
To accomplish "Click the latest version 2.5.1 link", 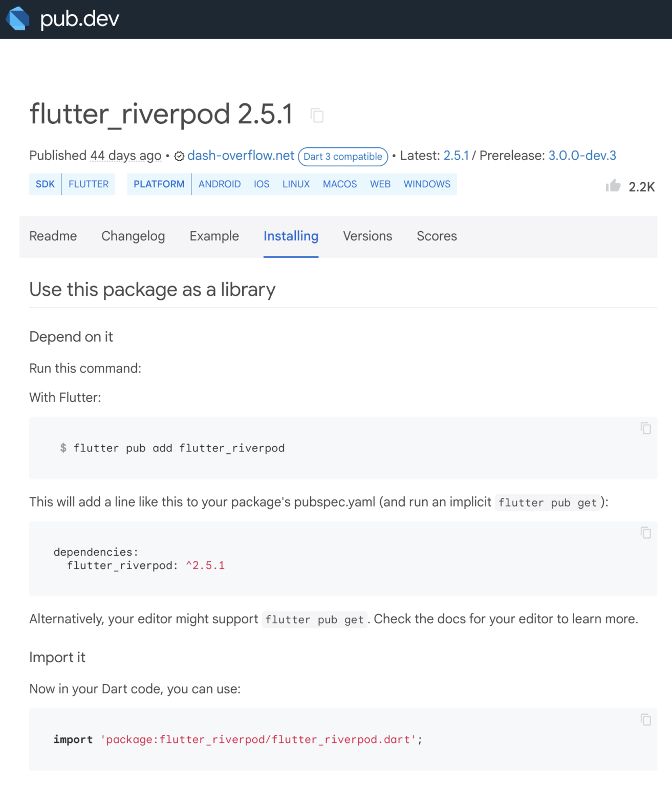I will pyautogui.click(x=457, y=155).
